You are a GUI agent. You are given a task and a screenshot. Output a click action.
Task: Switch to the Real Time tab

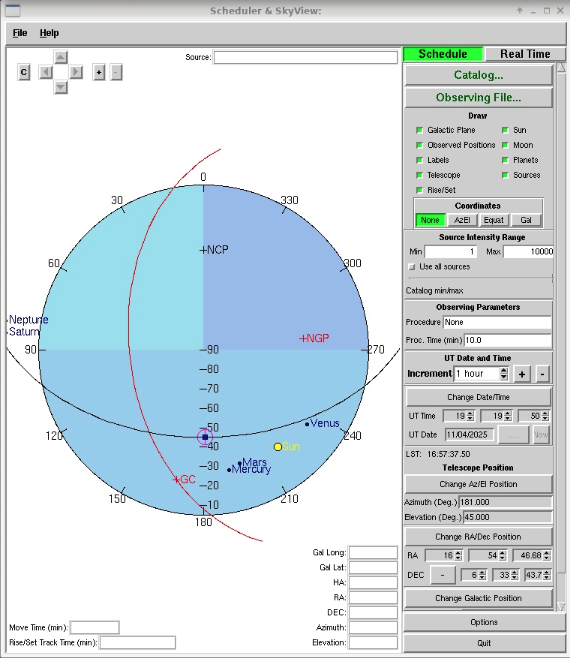tap(525, 54)
